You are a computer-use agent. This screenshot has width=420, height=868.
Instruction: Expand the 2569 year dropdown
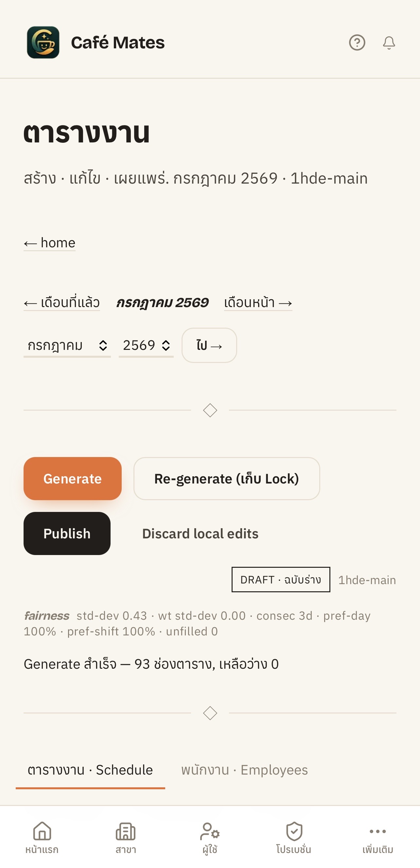click(x=146, y=345)
